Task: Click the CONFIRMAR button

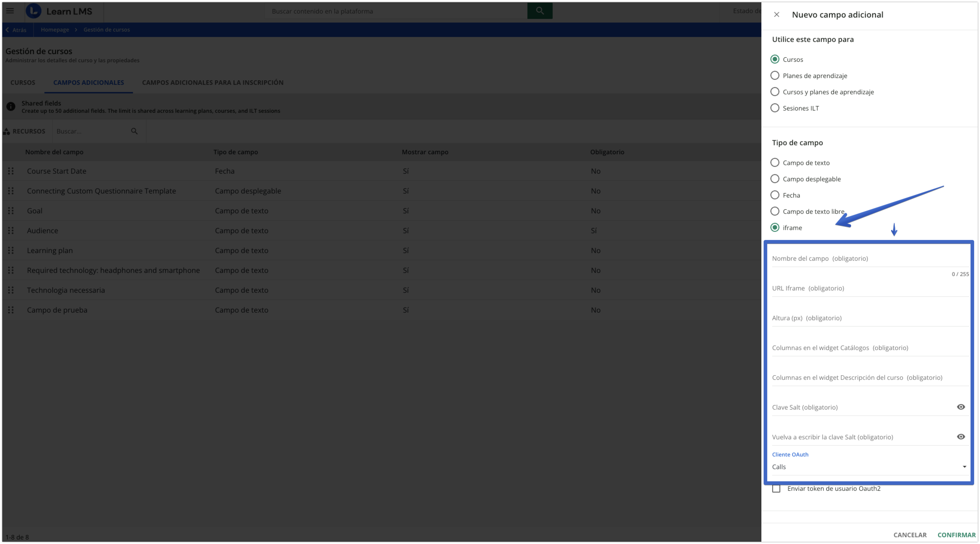Action: 956,535
